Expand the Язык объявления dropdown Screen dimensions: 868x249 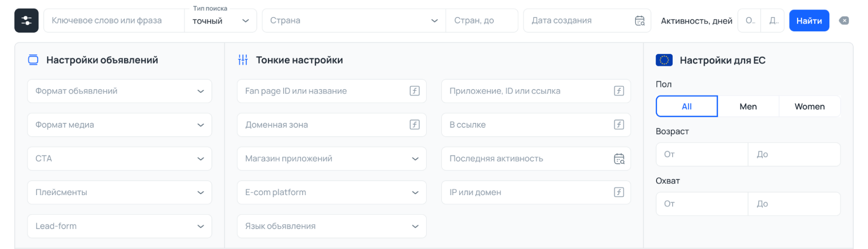(332, 226)
